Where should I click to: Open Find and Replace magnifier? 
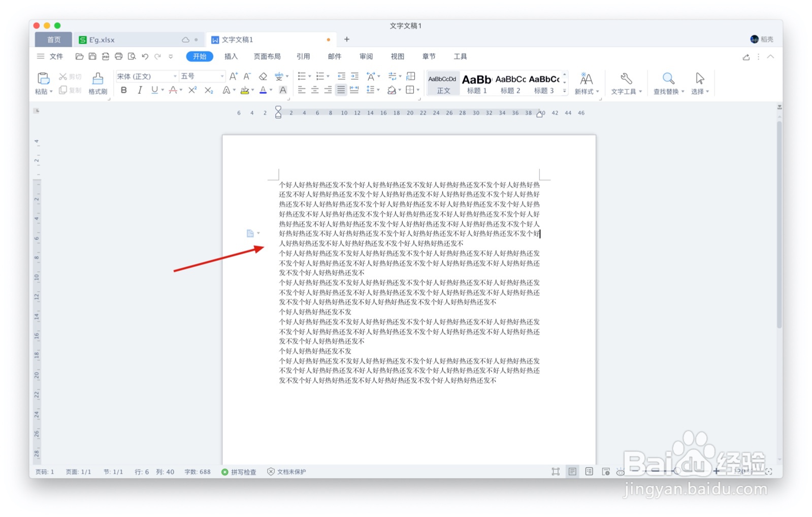668,78
